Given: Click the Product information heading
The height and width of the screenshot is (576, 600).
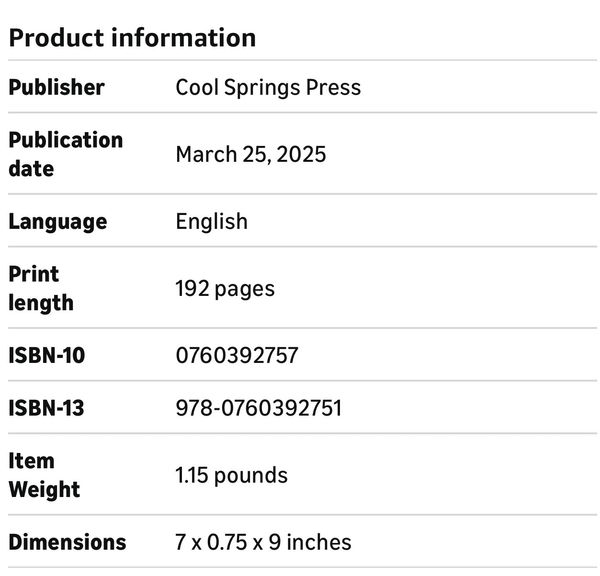Looking at the screenshot, I should click(x=132, y=38).
